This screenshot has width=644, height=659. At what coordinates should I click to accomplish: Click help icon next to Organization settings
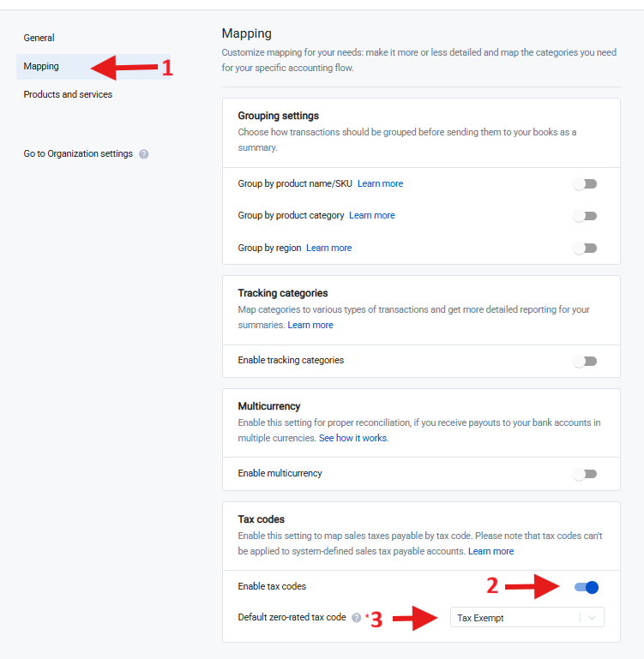point(144,154)
